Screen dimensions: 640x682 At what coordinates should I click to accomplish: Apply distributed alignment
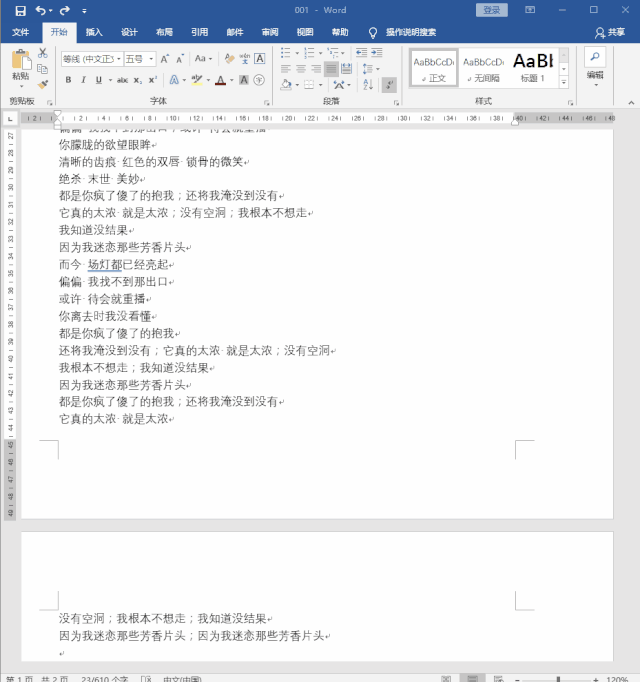[346, 69]
